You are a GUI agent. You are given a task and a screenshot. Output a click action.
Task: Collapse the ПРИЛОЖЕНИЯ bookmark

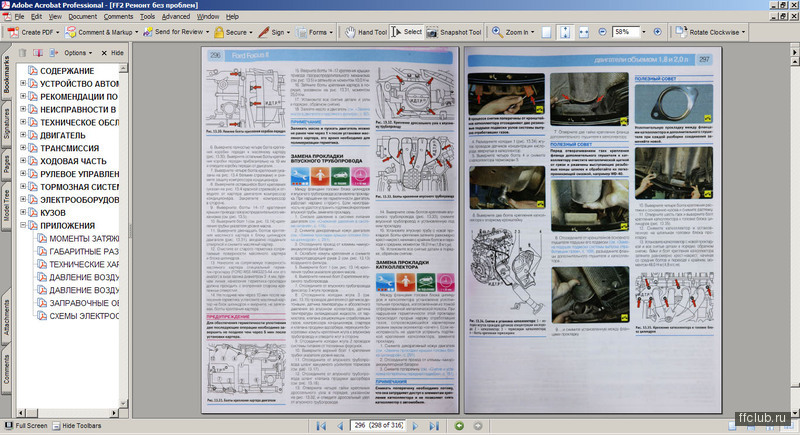23,225
